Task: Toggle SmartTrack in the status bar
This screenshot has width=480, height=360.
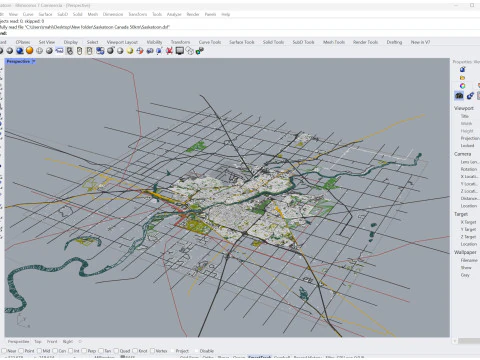Action: [x=260, y=358]
